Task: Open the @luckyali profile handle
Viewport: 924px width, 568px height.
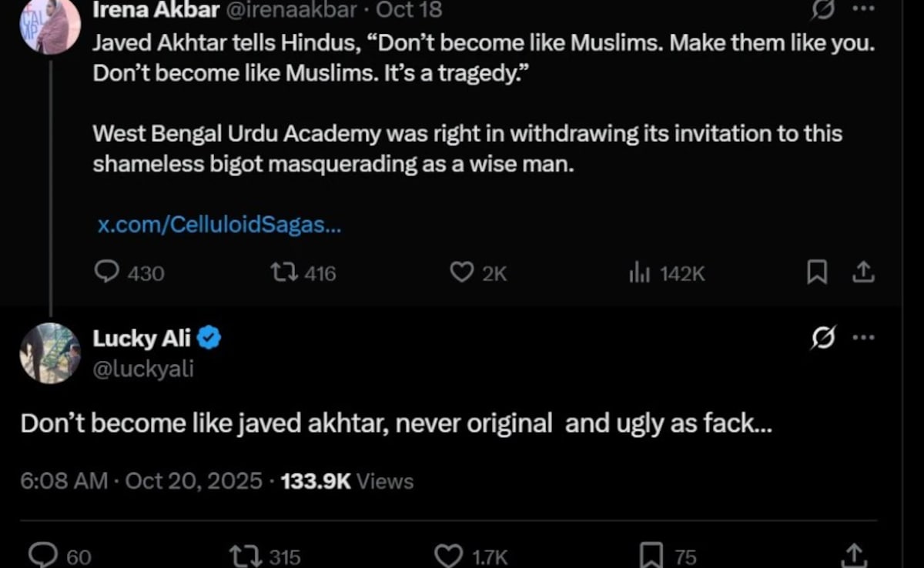Action: [143, 369]
